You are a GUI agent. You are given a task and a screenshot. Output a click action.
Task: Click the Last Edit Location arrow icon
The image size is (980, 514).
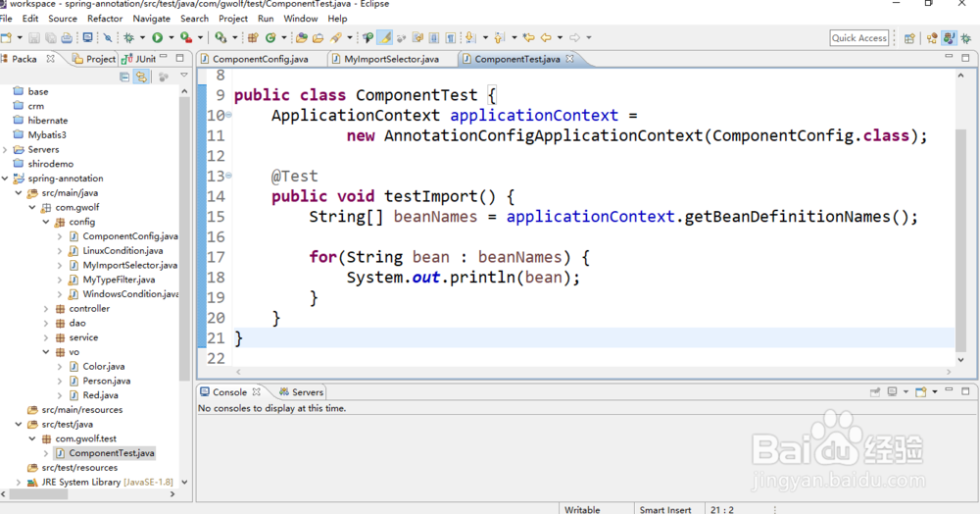529,38
